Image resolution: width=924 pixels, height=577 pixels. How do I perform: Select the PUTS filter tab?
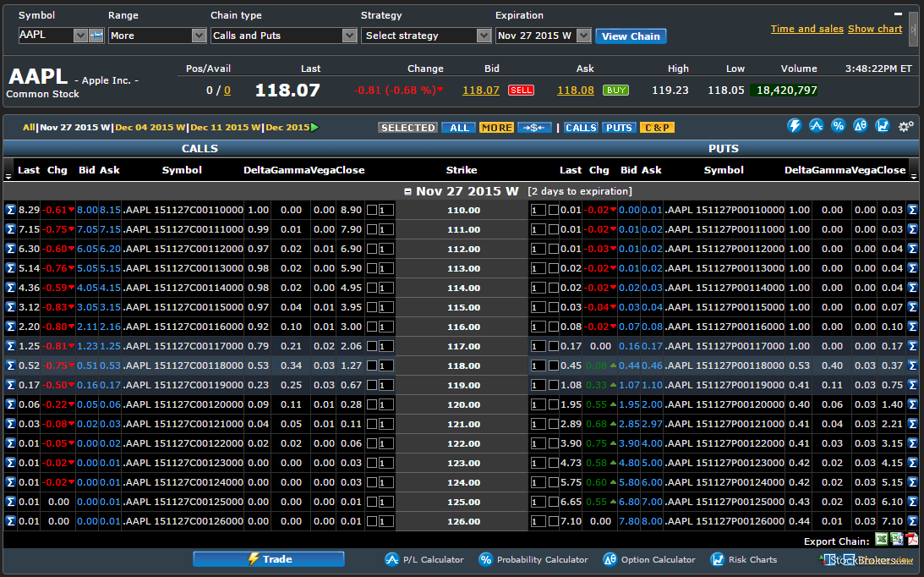coord(619,128)
